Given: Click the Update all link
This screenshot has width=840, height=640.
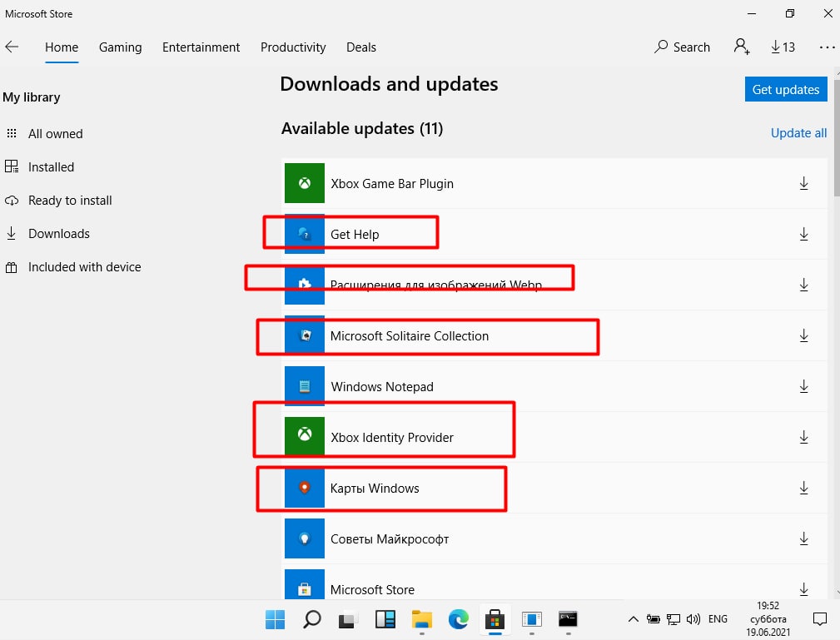Looking at the screenshot, I should click(x=798, y=133).
